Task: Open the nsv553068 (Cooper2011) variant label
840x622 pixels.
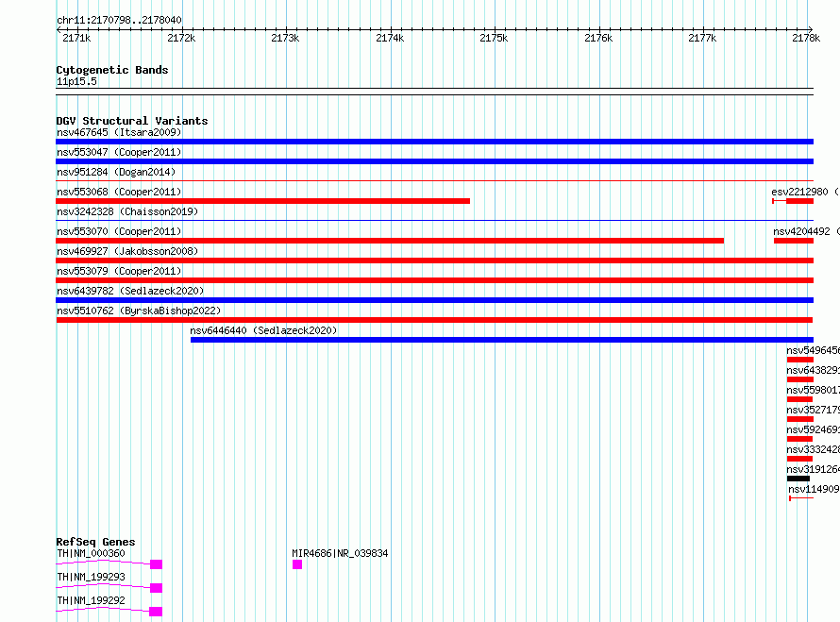Action: click(x=119, y=192)
